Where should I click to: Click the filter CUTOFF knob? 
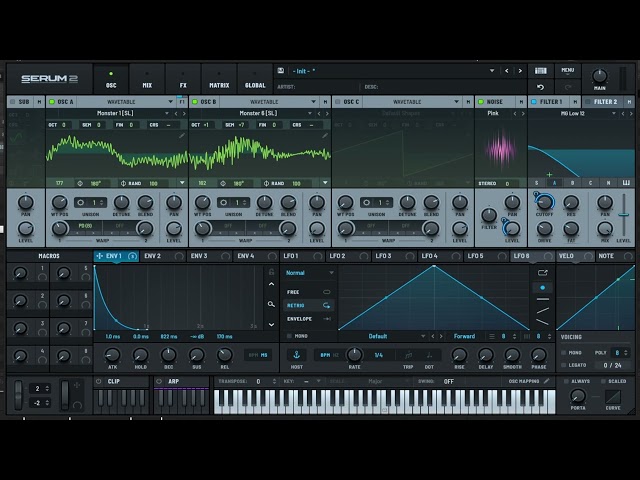click(x=544, y=202)
